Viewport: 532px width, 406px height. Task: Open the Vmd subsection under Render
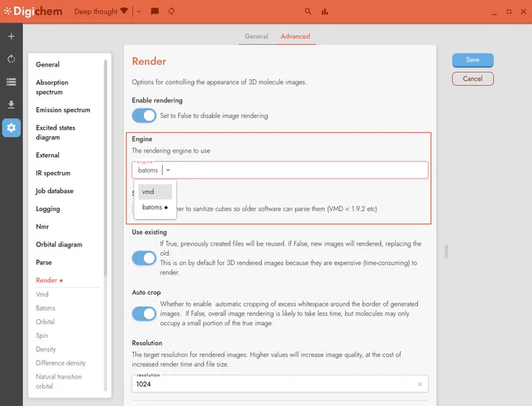(42, 294)
